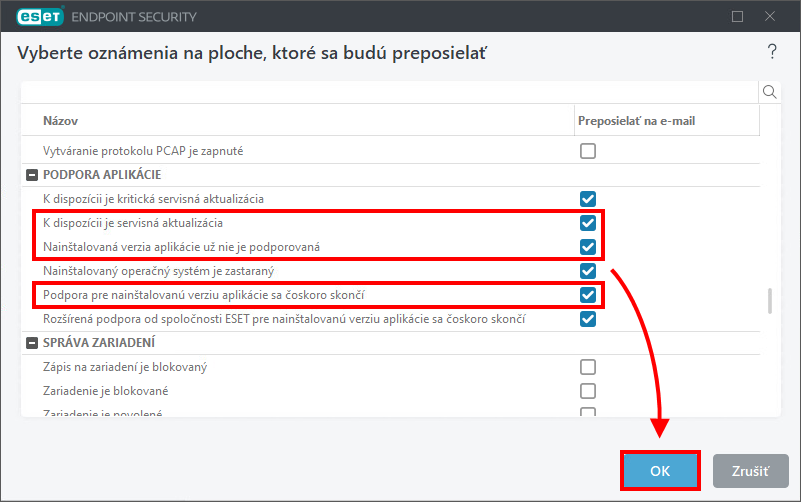
Task: Click the vertical scrollbar thumb of the list
Action: [x=770, y=301]
